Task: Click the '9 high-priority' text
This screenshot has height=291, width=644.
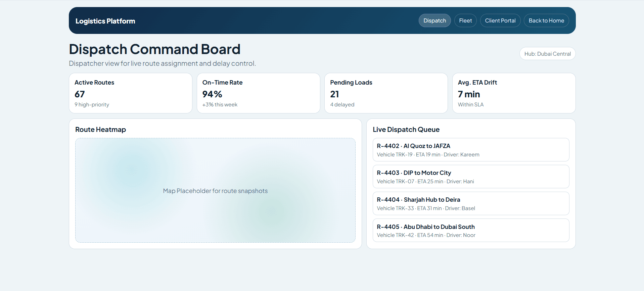Action: coord(92,105)
